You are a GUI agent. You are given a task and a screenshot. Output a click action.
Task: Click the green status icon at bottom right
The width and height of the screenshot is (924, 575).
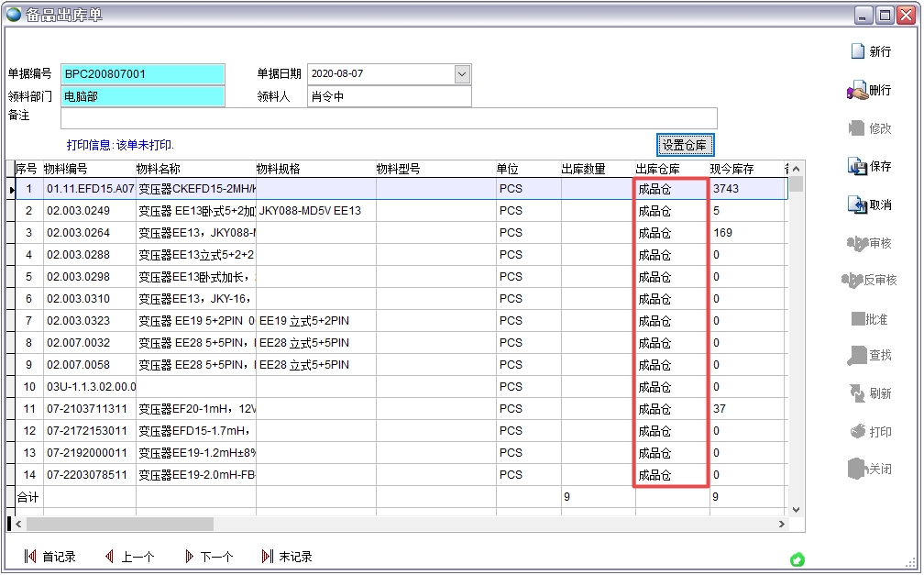pos(797,559)
